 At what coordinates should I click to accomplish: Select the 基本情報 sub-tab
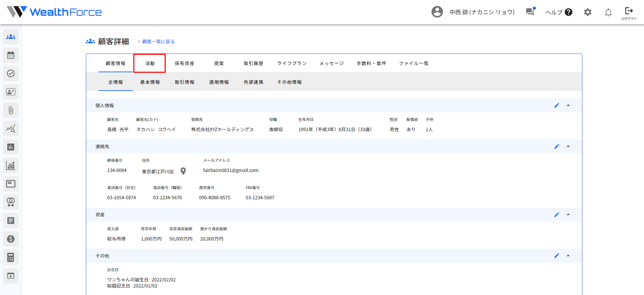(150, 82)
